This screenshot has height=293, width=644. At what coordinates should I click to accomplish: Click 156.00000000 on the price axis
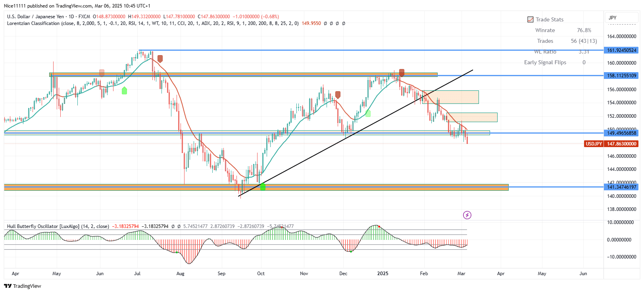[621, 90]
